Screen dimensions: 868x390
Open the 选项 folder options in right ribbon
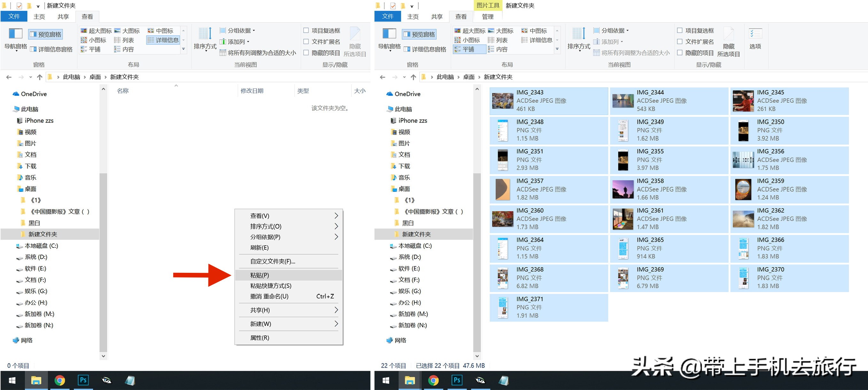coord(755,39)
